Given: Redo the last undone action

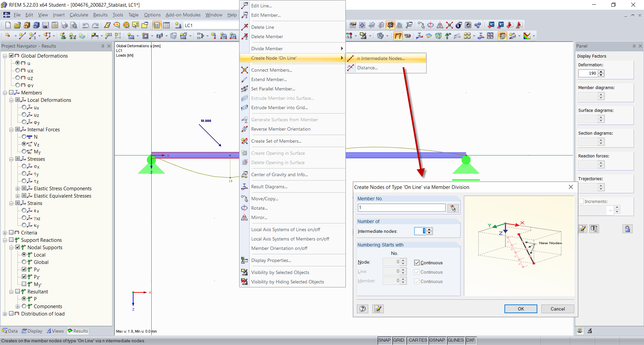Looking at the screenshot, I should click(x=95, y=25).
